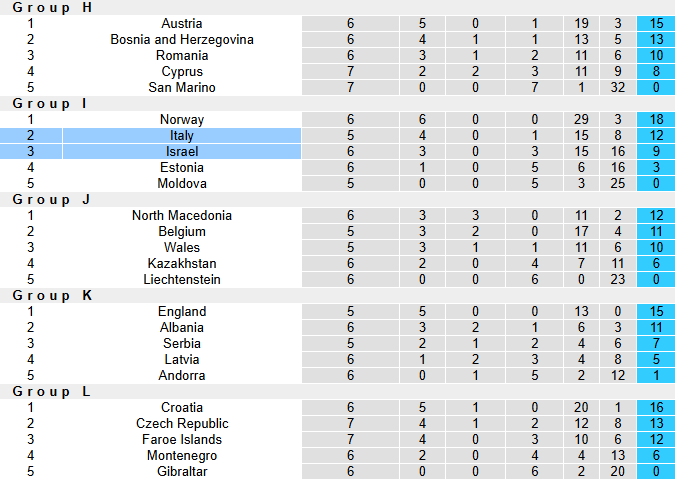This screenshot has width=675, height=479.
Task: Click Norway's 18 points cell
Action: (x=656, y=119)
